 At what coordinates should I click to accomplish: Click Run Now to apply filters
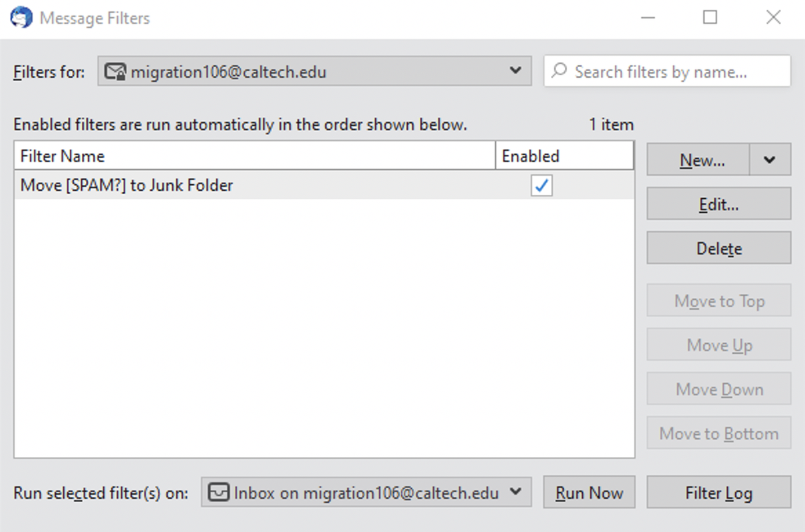tap(589, 493)
